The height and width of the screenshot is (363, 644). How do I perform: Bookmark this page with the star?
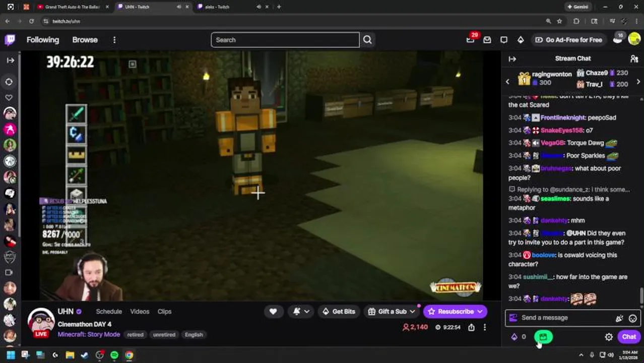(x=559, y=21)
